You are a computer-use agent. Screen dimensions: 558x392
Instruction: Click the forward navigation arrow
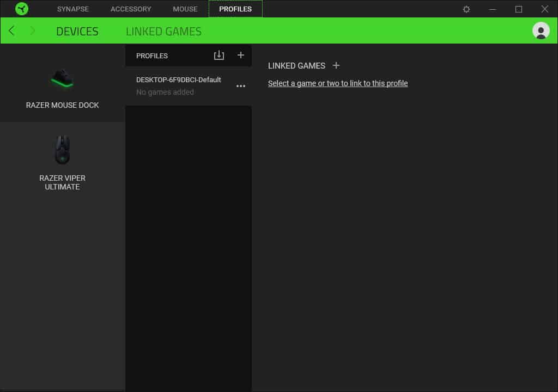pos(33,30)
